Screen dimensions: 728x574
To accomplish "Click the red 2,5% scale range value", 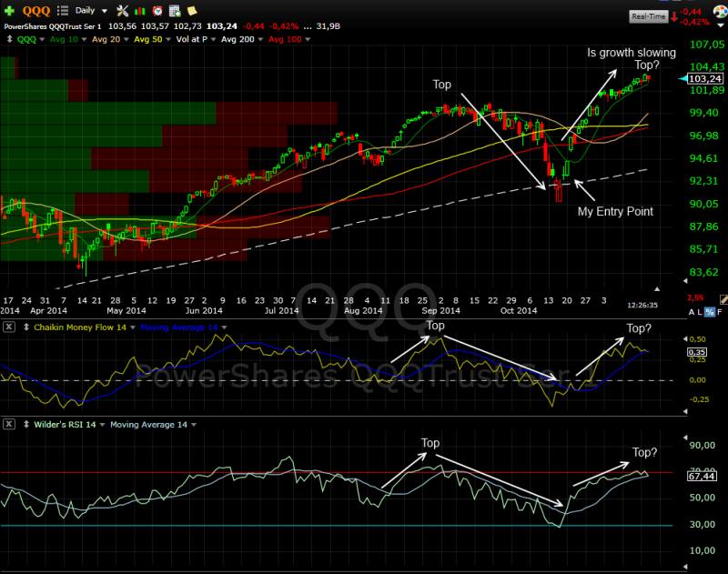I will point(695,297).
